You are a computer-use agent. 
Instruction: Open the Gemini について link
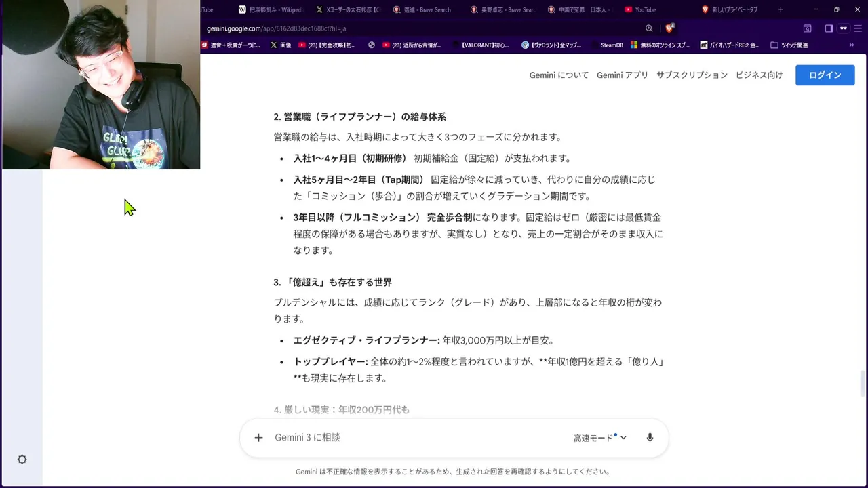pyautogui.click(x=559, y=75)
